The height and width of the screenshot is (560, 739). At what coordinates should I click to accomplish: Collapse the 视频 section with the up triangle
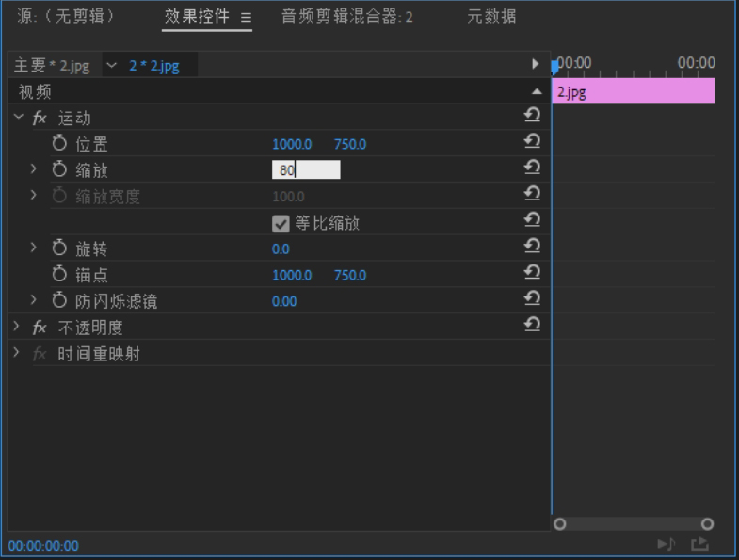point(537,91)
